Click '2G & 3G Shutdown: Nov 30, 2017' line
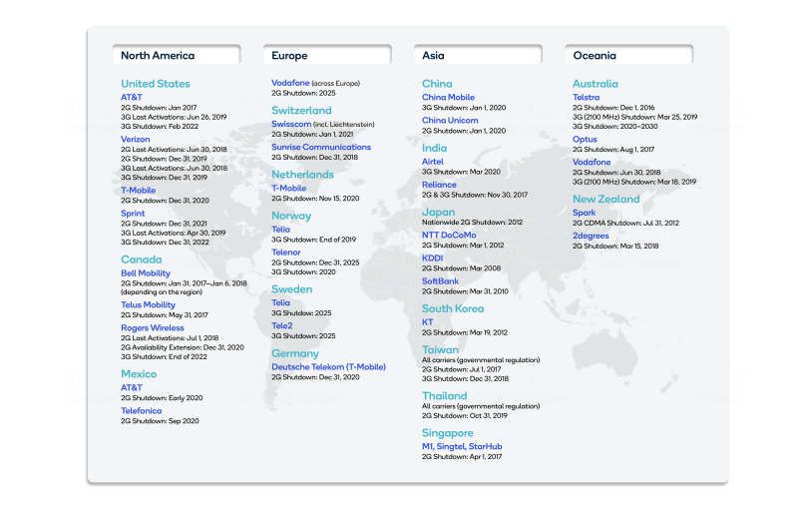 pos(475,195)
